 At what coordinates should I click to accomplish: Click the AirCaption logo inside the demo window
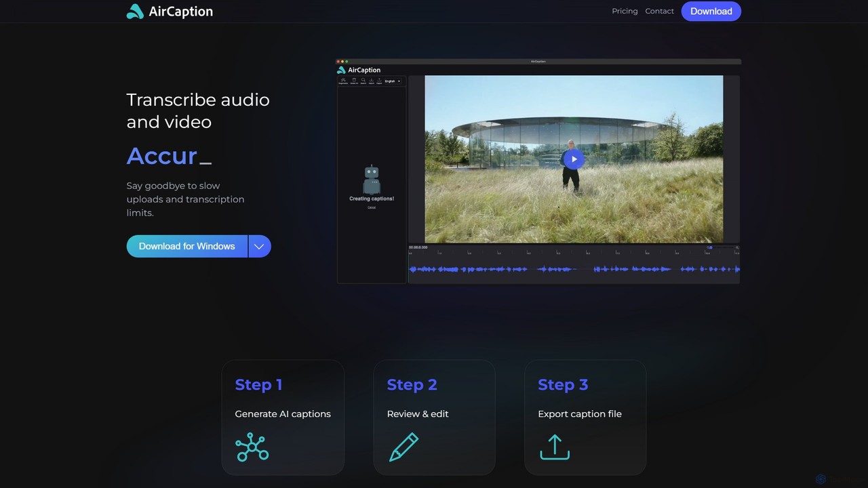coord(359,70)
